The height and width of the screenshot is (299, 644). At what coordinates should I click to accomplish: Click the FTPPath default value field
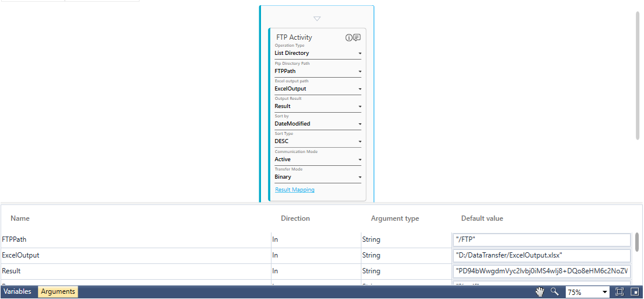pos(541,239)
